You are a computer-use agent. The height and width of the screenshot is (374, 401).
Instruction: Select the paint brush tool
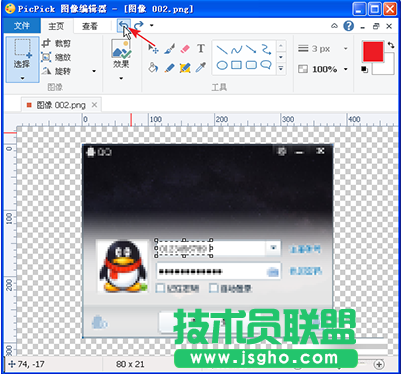pos(169,49)
